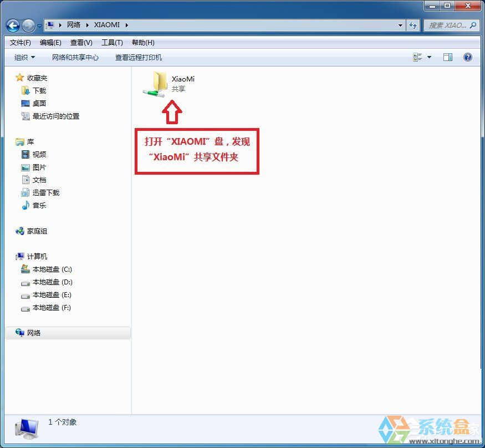The height and width of the screenshot is (448, 485).
Task: Open the 文档 library
Action: click(39, 180)
